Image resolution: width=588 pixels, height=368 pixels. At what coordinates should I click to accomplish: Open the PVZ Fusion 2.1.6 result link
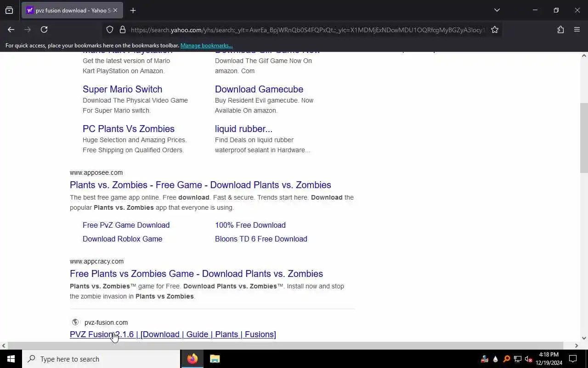pos(173,334)
